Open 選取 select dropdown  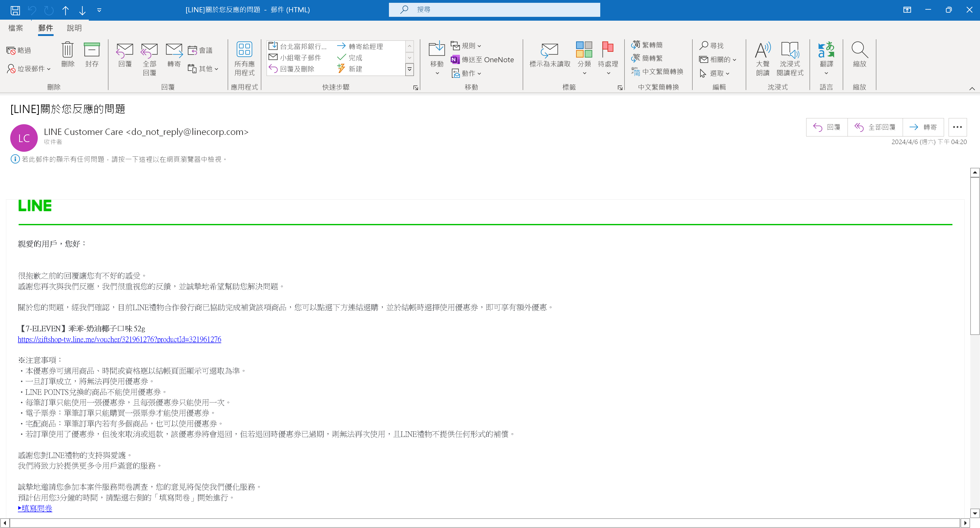715,73
